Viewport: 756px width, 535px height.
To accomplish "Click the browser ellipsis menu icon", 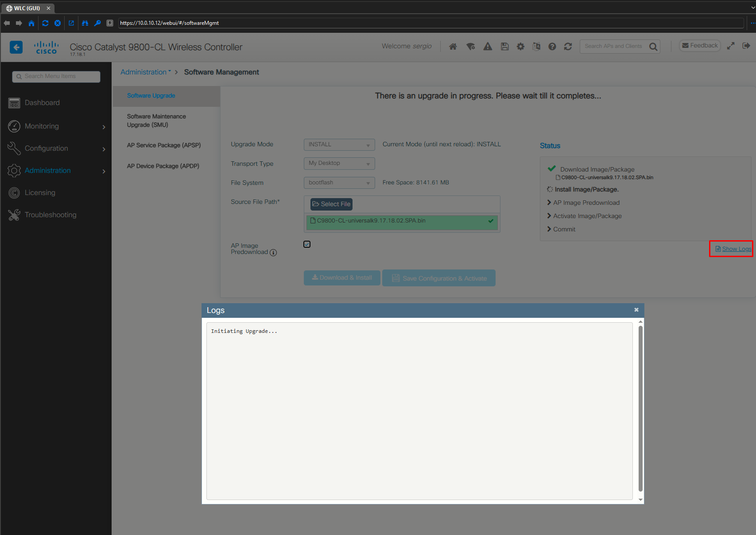I will point(752,23).
